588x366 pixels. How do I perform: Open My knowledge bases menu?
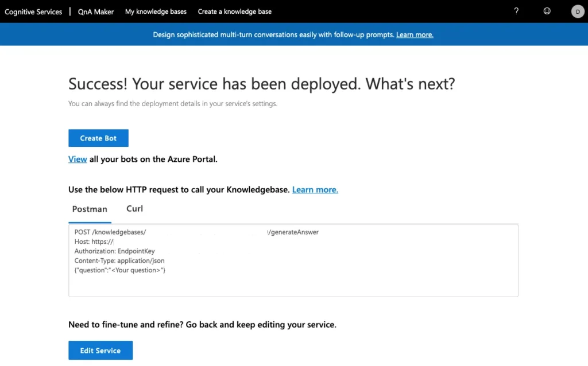pos(156,11)
